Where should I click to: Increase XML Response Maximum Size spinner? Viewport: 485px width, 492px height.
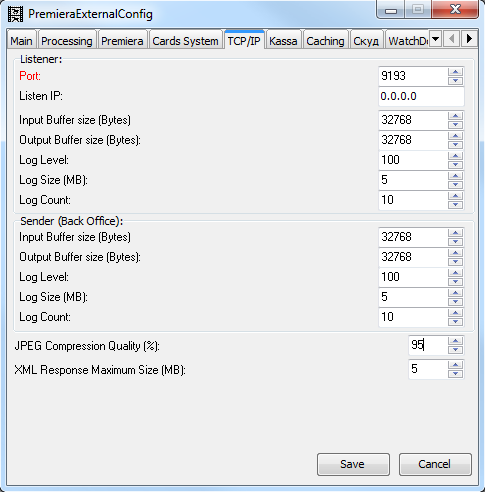455,365
